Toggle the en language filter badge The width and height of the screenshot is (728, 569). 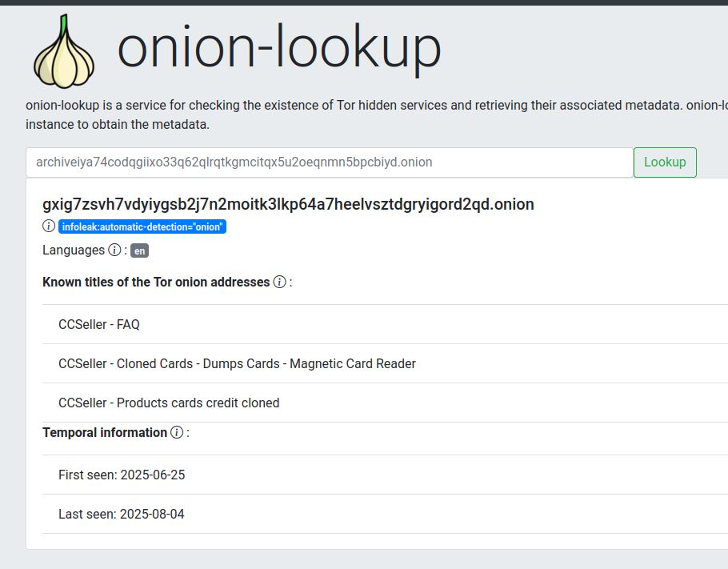click(138, 250)
